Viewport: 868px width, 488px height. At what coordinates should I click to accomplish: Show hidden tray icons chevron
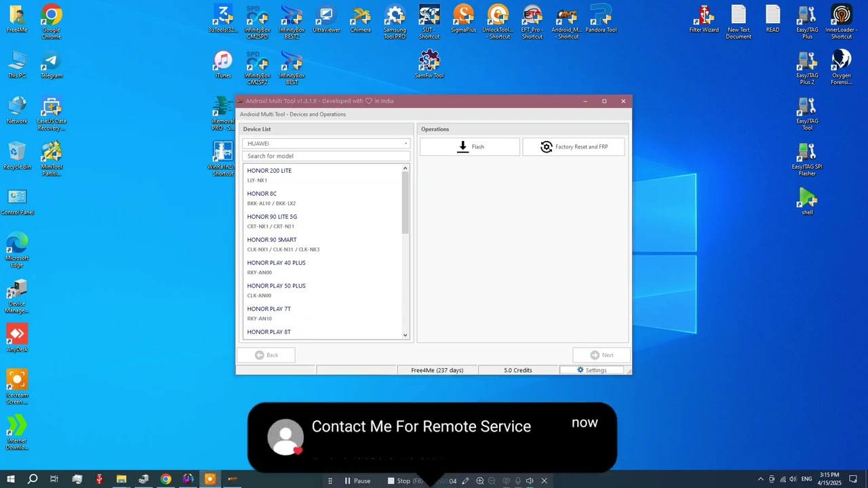tap(760, 480)
